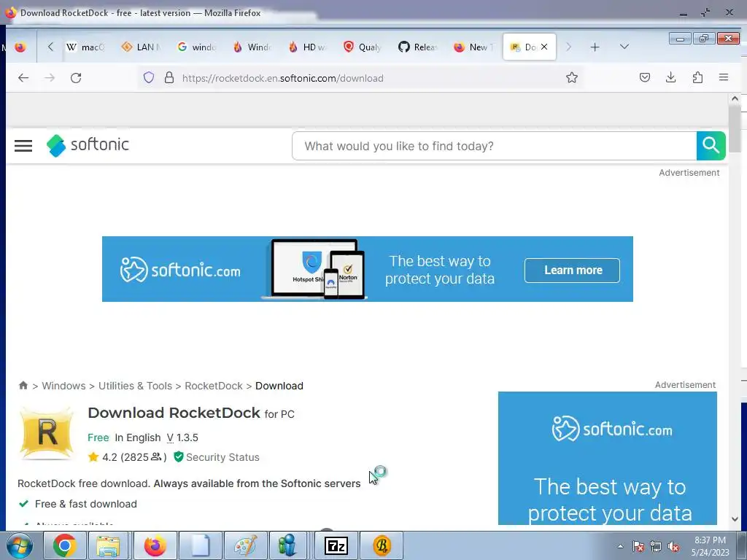747x560 pixels.
Task: Click the Security Status shield icon
Action: (x=179, y=456)
